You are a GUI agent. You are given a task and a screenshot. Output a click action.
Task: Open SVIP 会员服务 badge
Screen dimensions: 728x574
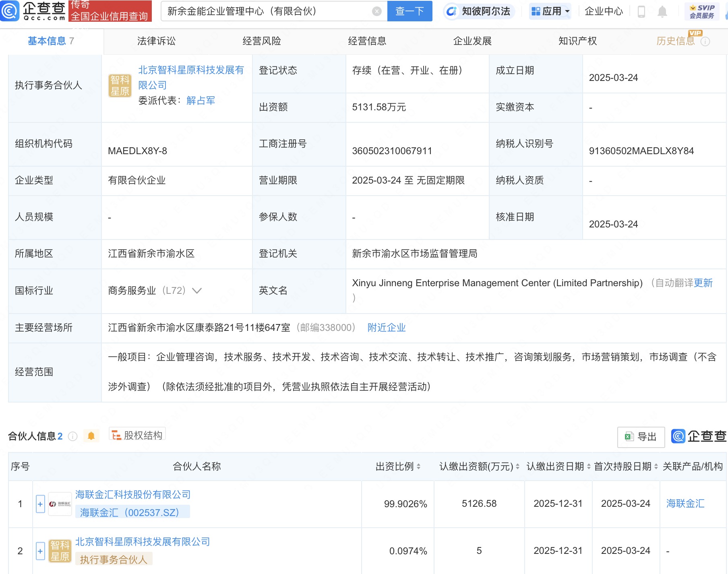[702, 11]
